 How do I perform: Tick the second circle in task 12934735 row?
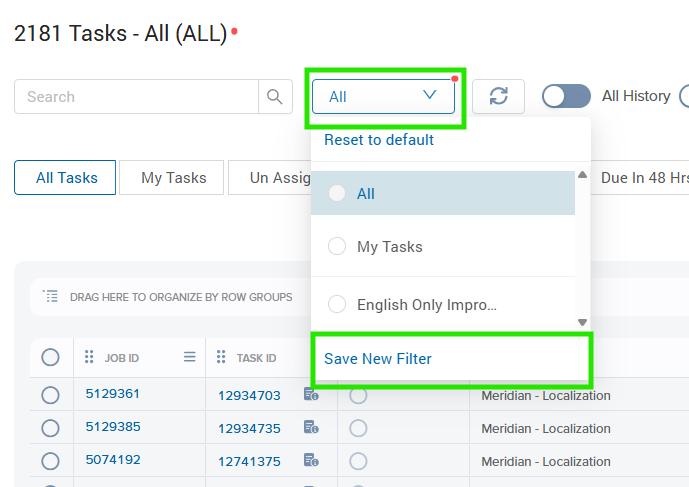point(358,428)
